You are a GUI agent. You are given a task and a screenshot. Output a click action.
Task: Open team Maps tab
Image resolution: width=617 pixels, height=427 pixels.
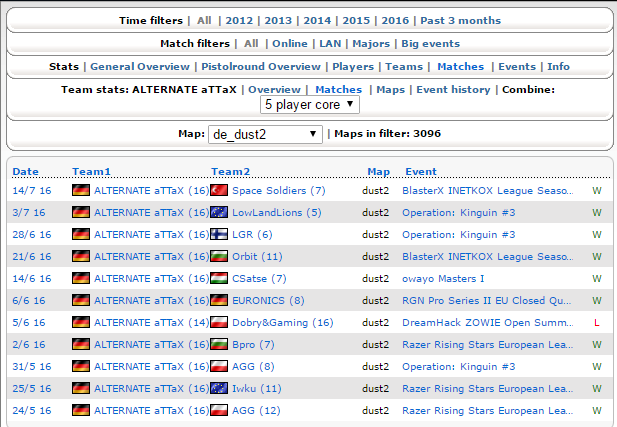[x=390, y=89]
